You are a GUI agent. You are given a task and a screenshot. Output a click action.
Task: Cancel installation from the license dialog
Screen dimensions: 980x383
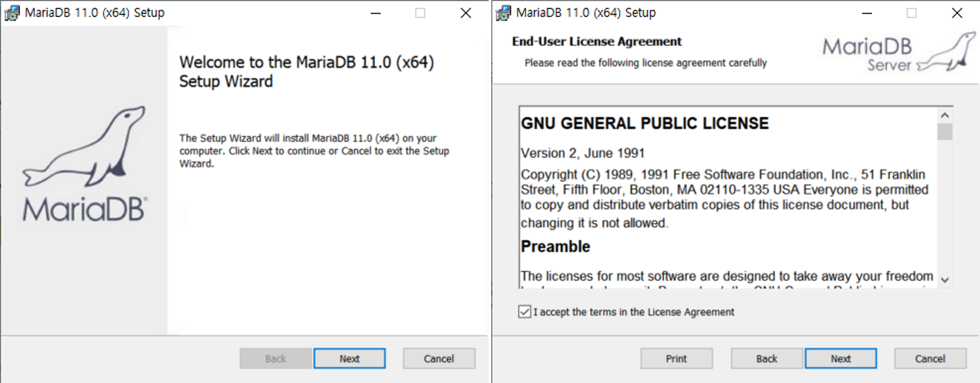pyautogui.click(x=930, y=358)
